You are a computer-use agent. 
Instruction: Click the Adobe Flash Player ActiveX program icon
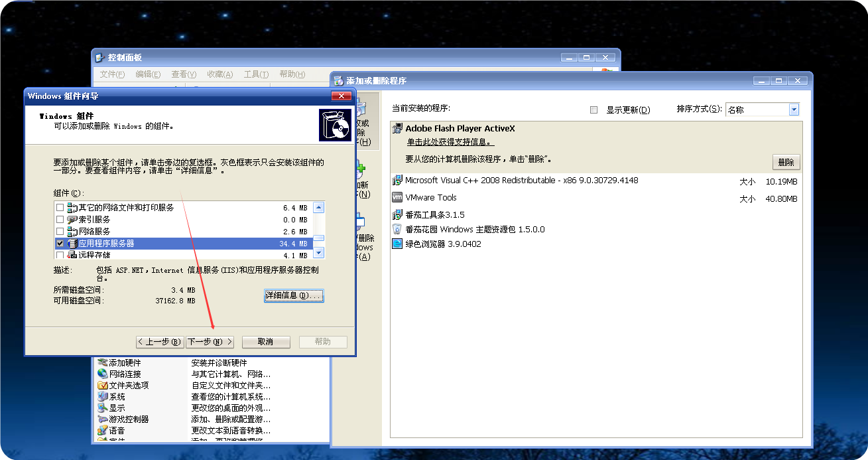point(397,128)
